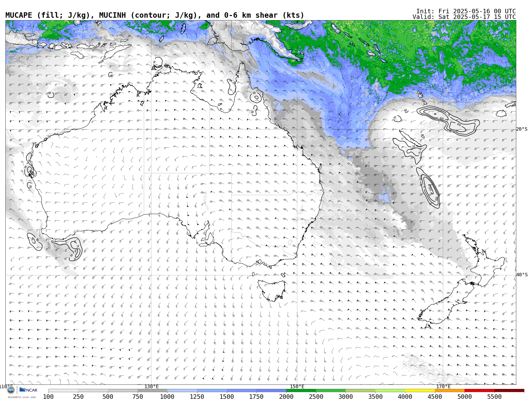Click the NSF logo icon
The height and width of the screenshot is (400, 532).
11,390
